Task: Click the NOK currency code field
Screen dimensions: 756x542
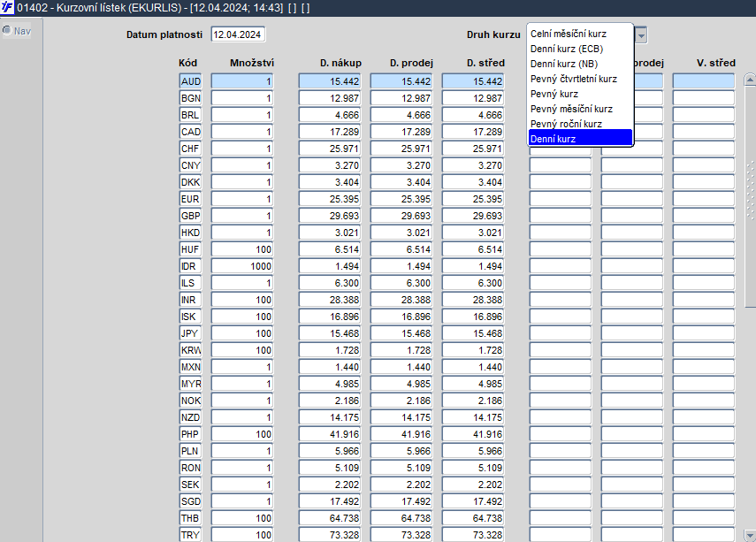Action: pos(190,401)
